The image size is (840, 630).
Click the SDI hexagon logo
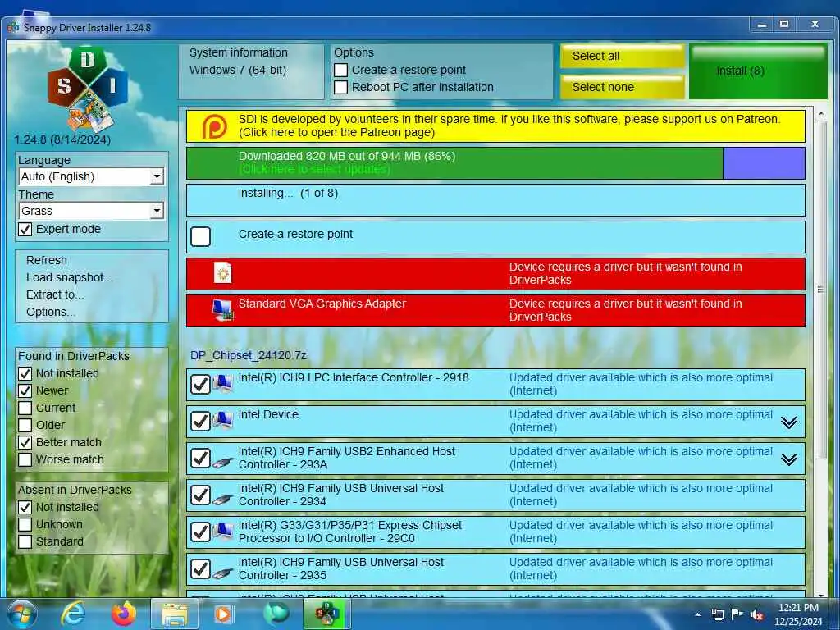click(x=88, y=89)
